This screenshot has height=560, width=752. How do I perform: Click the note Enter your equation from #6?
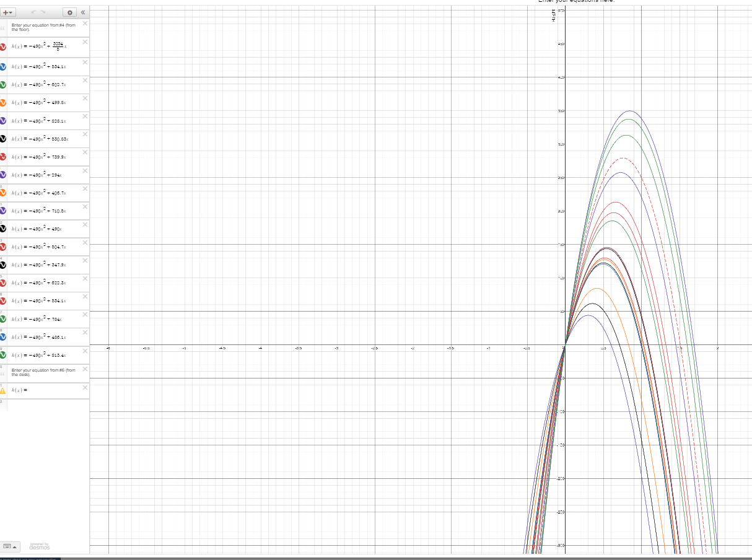[x=43, y=372]
